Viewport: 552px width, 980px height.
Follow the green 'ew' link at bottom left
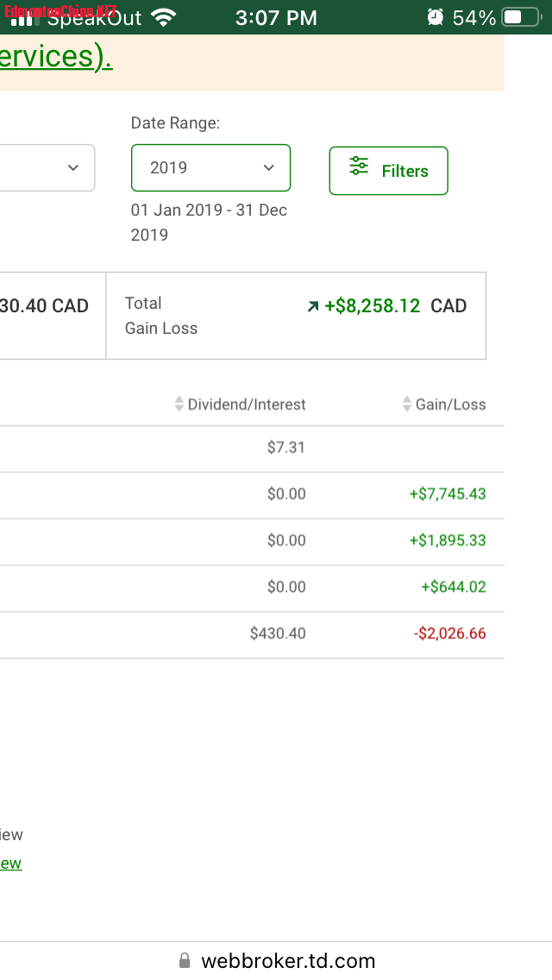[x=11, y=864]
